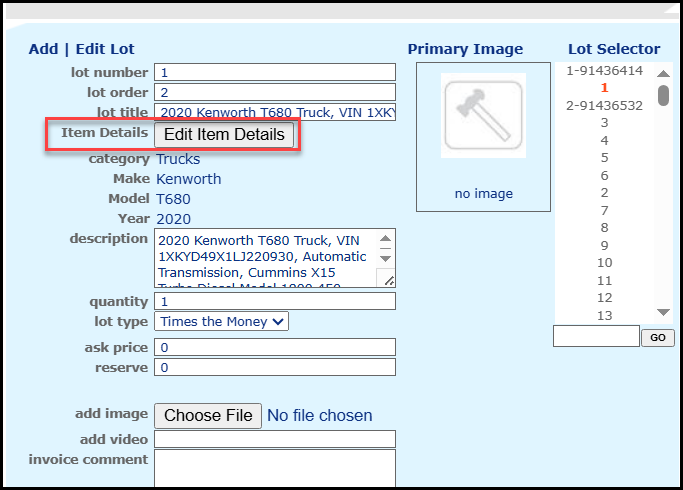Select the red highlighted lot 1

tap(605, 88)
